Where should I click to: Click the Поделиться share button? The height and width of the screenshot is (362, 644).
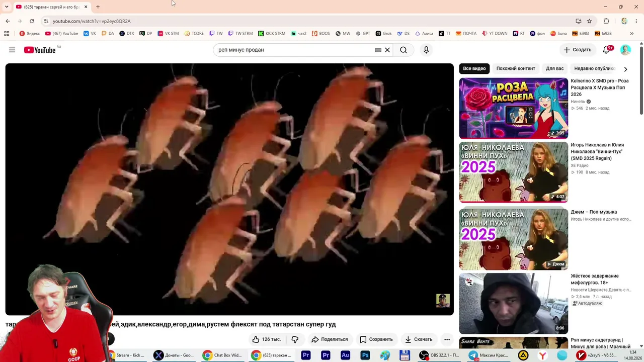(330, 339)
